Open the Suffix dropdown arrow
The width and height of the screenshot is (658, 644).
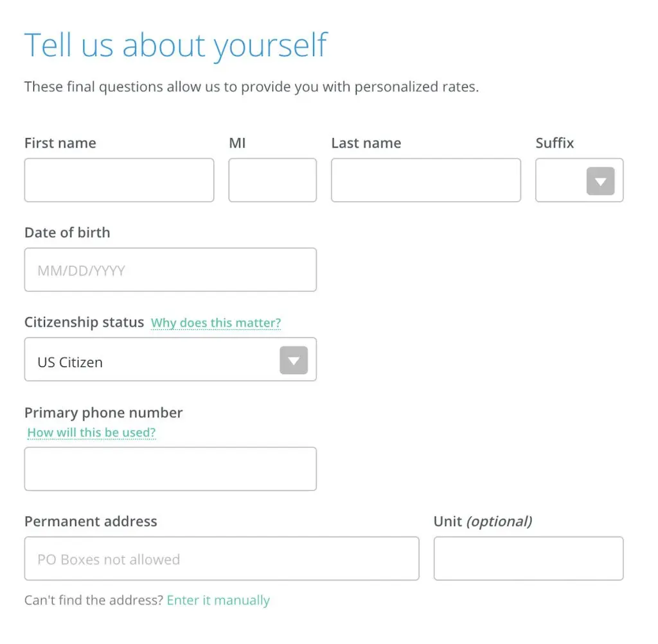point(600,181)
